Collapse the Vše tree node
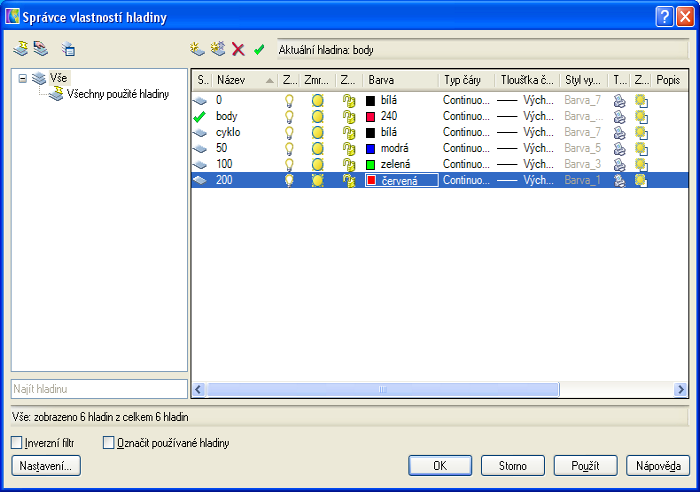Viewport: 700px width, 492px height. point(22,79)
